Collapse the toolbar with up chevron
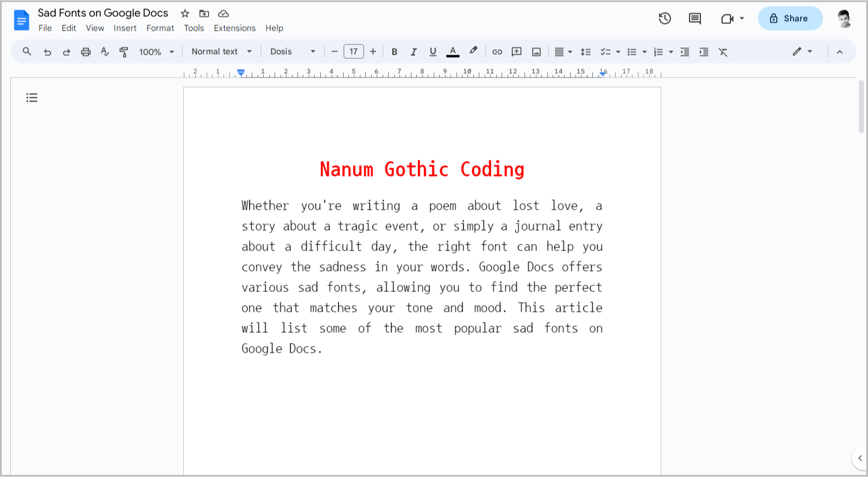 [840, 52]
